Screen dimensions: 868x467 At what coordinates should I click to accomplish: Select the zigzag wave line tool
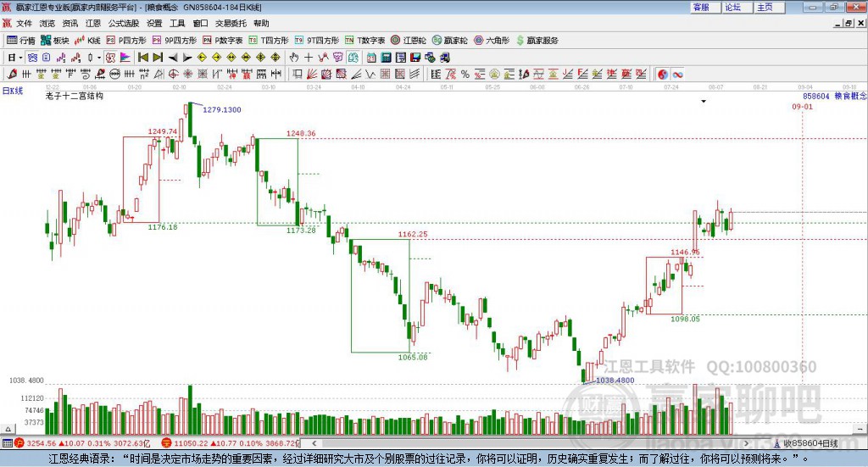tap(370, 74)
